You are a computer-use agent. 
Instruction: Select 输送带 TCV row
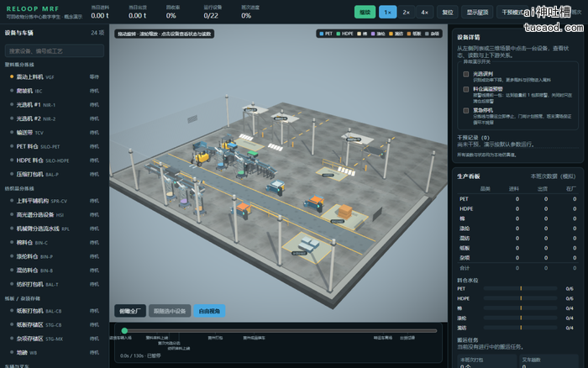tap(54, 133)
